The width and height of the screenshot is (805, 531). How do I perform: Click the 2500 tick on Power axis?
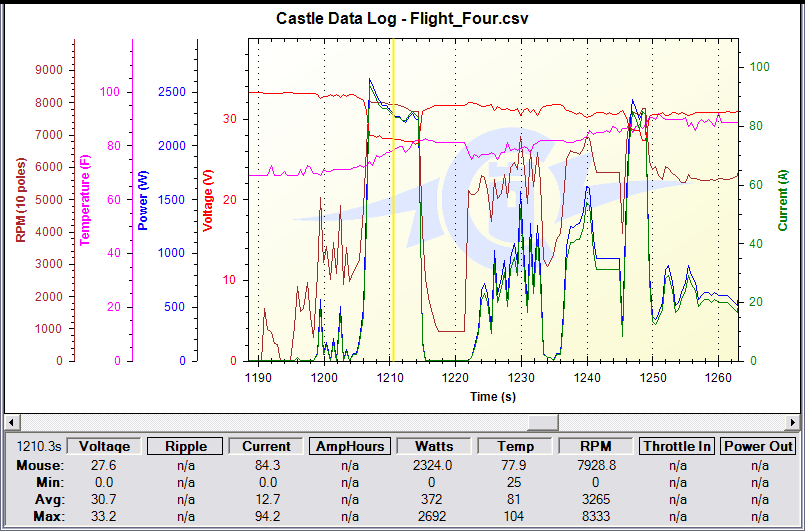click(172, 92)
